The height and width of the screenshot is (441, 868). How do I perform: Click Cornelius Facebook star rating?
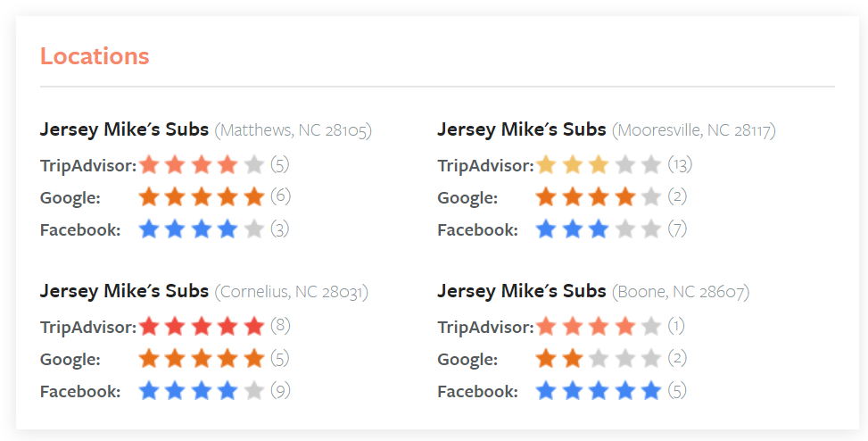(202, 391)
